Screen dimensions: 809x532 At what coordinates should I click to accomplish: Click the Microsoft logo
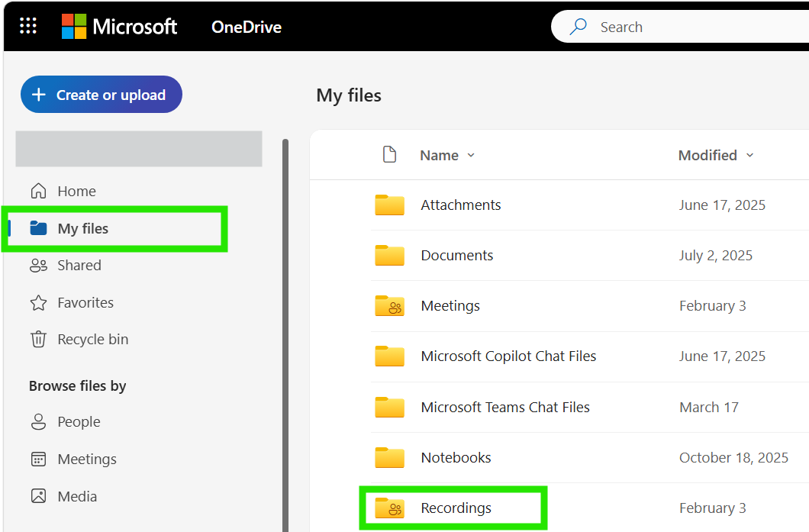pyautogui.click(x=74, y=26)
